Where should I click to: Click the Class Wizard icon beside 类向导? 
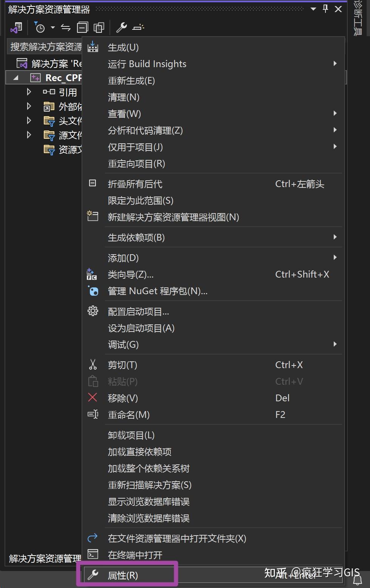point(92,274)
